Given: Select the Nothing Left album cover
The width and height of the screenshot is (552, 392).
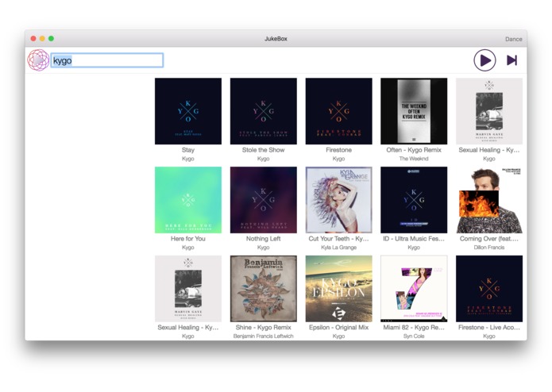Looking at the screenshot, I should (264, 200).
